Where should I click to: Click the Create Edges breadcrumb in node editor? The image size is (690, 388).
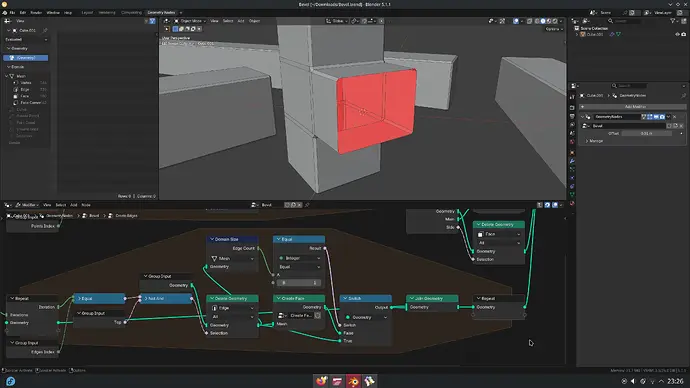point(123,216)
